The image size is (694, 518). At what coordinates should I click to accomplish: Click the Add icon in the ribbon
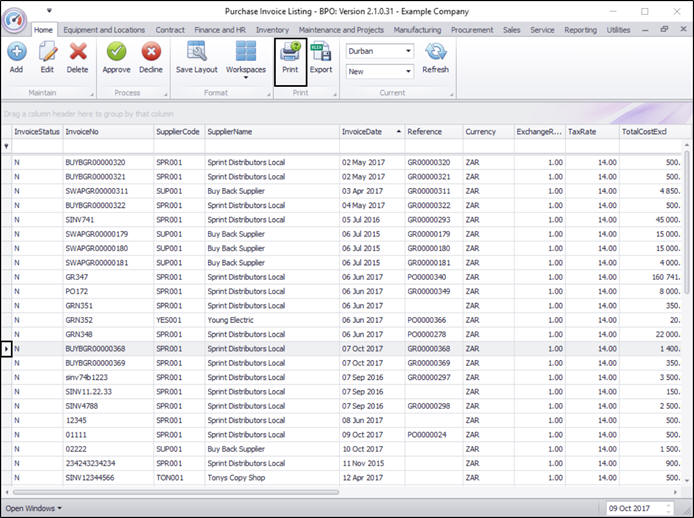pos(16,56)
